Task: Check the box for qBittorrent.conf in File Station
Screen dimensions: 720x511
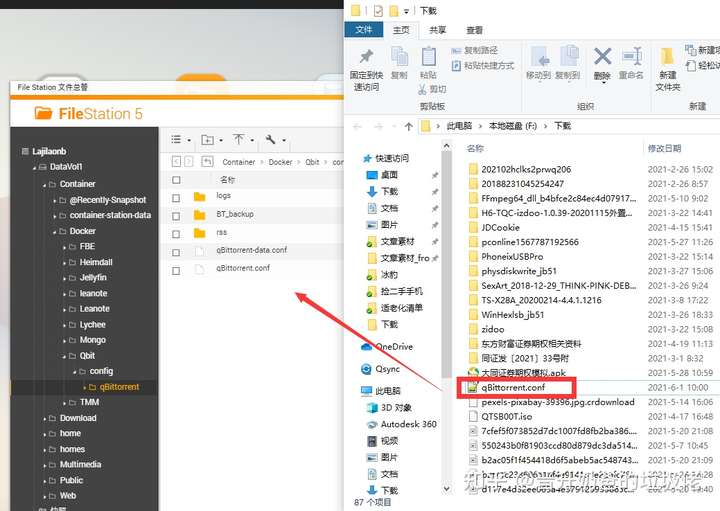Action: click(176, 271)
